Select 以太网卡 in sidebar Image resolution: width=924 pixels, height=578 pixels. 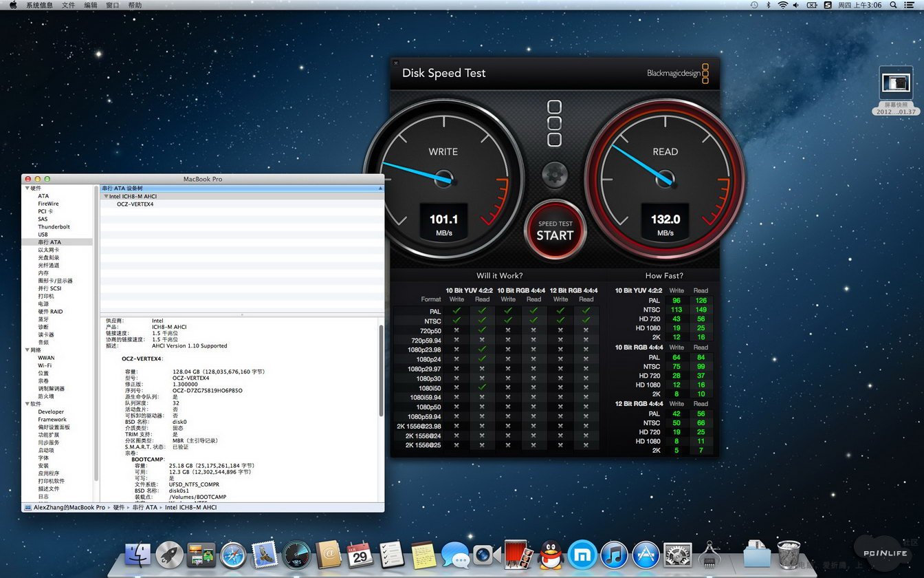click(x=48, y=250)
